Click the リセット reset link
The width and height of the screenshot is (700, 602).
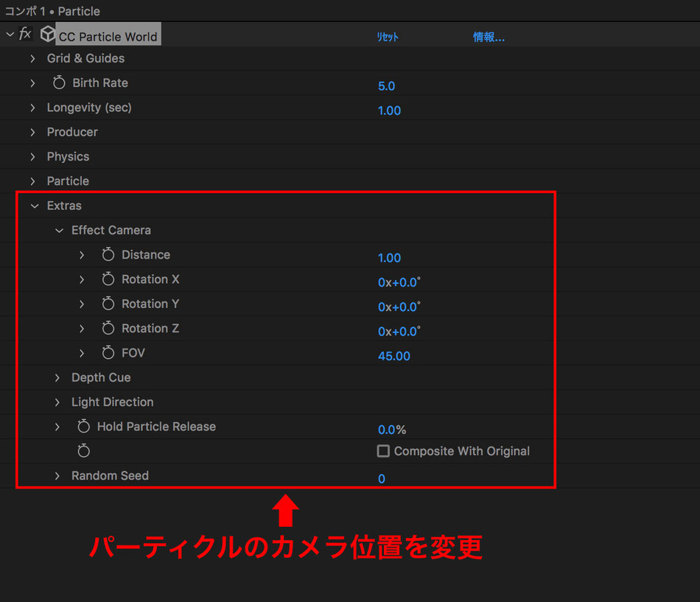coord(388,37)
